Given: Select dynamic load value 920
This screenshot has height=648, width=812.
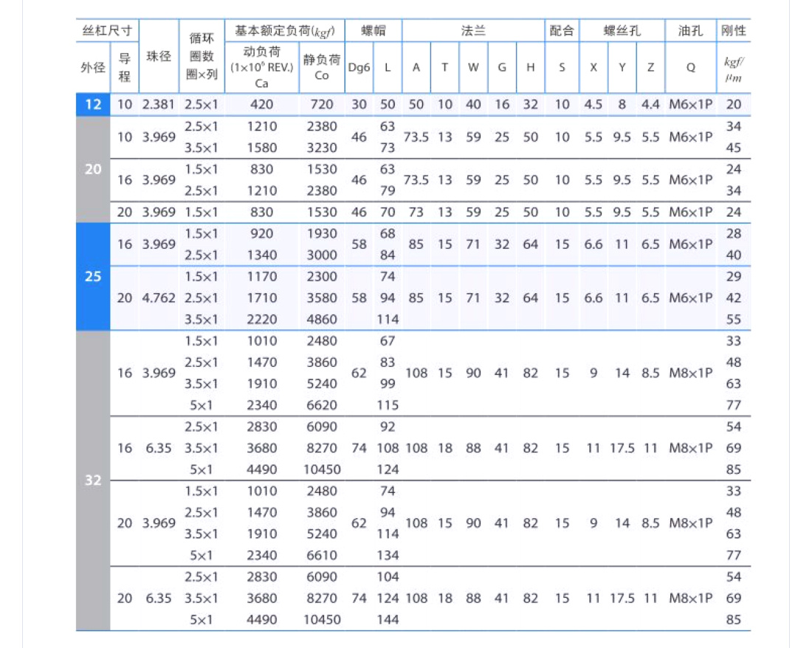Looking at the screenshot, I should (x=262, y=234).
